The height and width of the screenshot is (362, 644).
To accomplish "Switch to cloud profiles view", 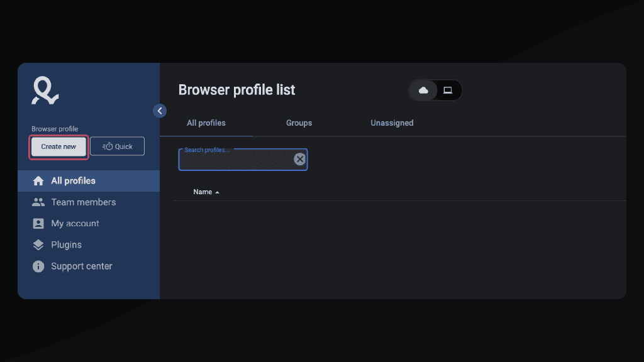I will 423,90.
